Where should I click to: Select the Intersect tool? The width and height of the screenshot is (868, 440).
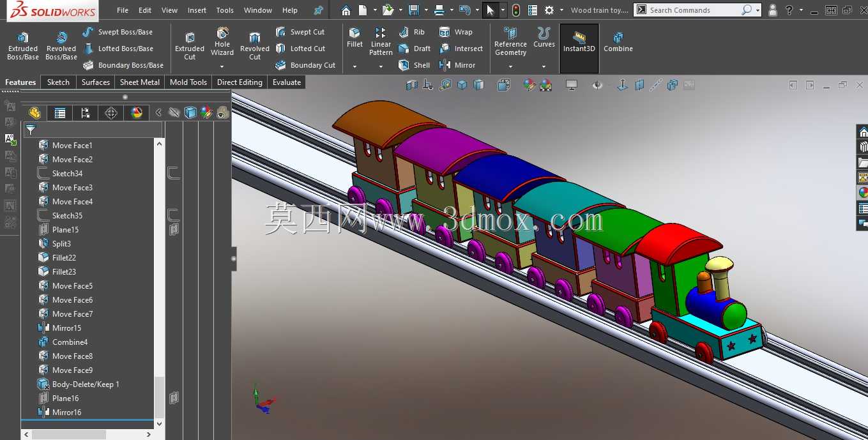(461, 49)
